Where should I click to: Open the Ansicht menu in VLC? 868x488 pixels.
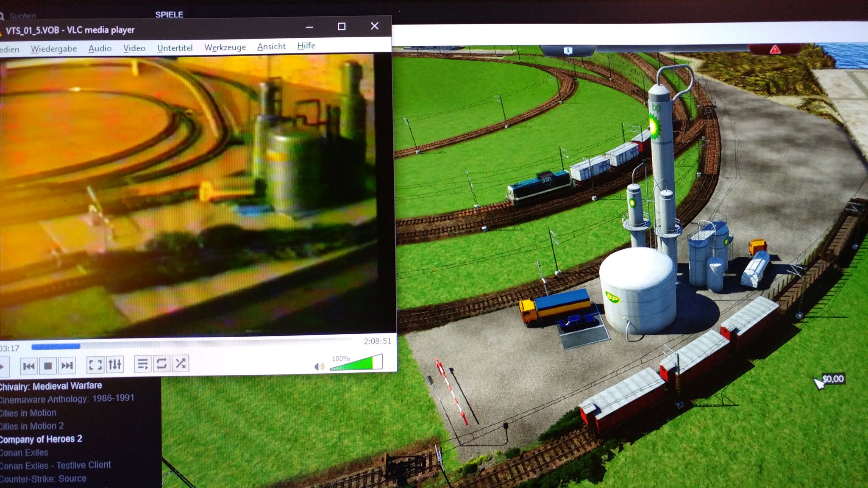[271, 46]
